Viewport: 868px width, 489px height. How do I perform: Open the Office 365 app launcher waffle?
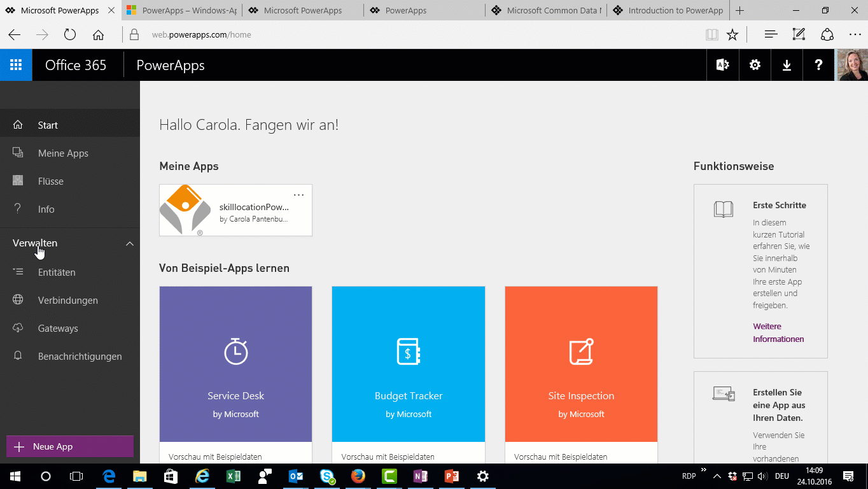(16, 65)
